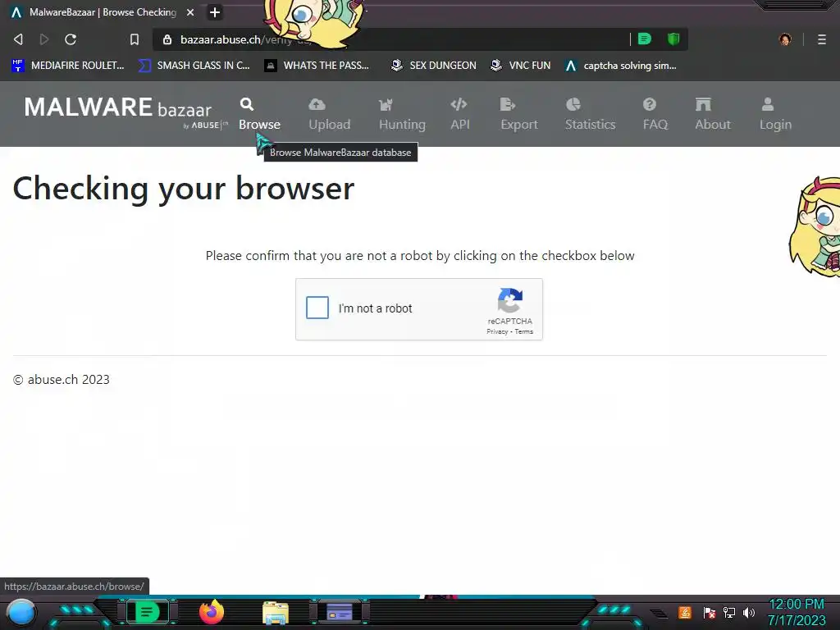Viewport: 840px width, 630px height.
Task: Open SMASH GLASS IN C... bookmark
Action: (194, 66)
